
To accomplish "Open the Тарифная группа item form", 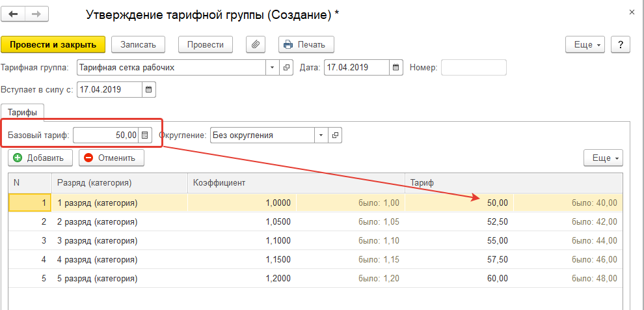I will [287, 67].
